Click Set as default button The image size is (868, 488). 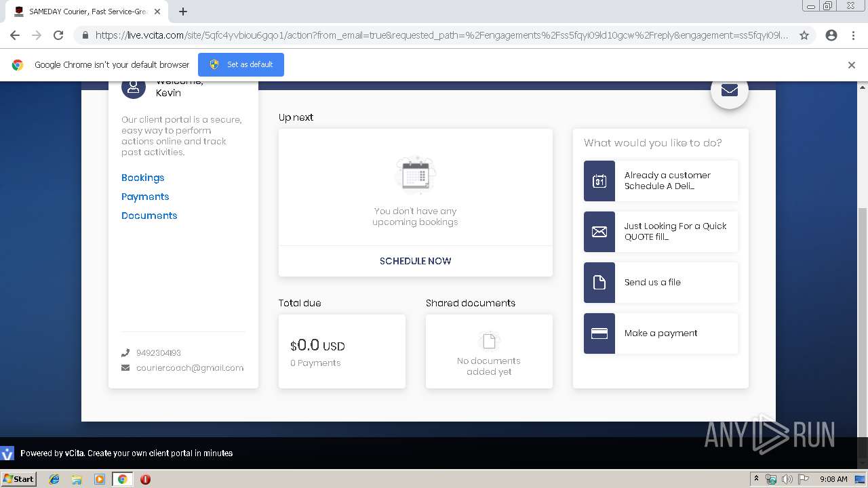click(241, 64)
